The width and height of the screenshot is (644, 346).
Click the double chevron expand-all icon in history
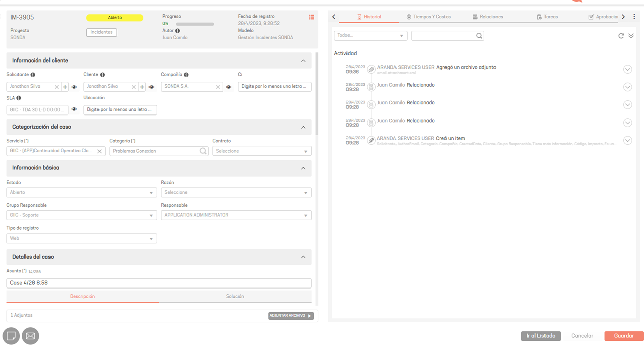[x=631, y=36]
